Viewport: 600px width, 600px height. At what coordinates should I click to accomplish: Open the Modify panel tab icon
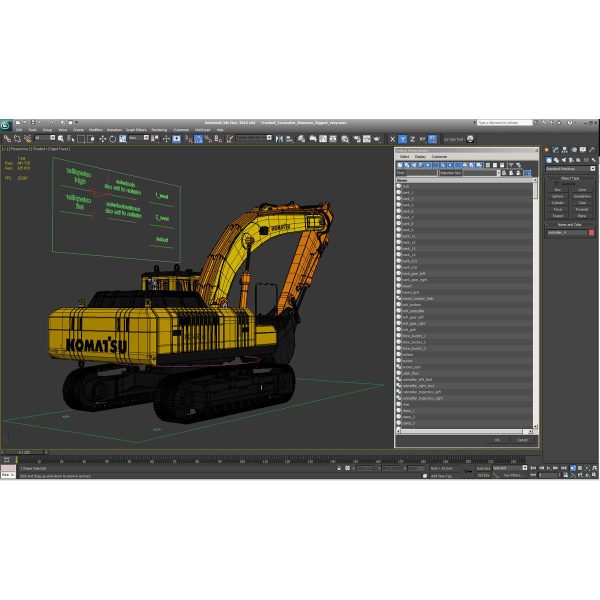point(556,150)
